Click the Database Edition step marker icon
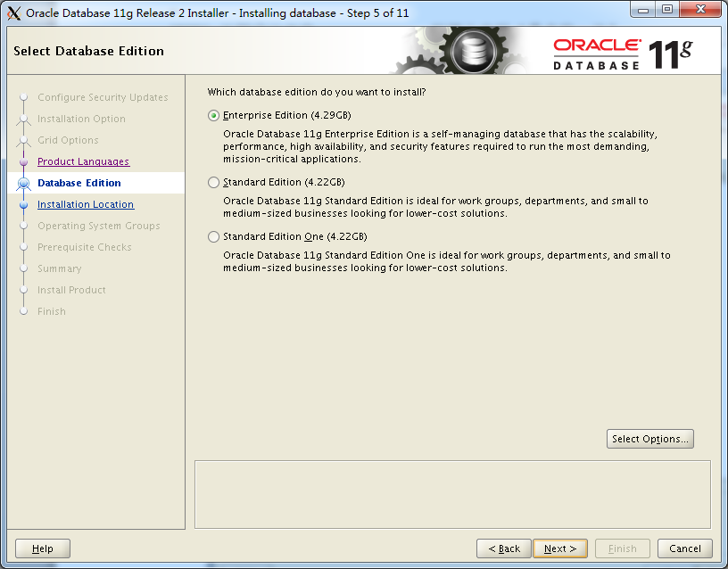Image resolution: width=728 pixels, height=569 pixels. pyautogui.click(x=24, y=184)
